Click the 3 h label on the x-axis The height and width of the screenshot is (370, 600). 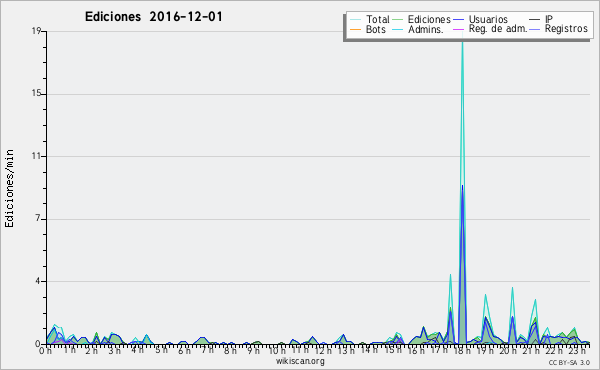click(x=115, y=350)
